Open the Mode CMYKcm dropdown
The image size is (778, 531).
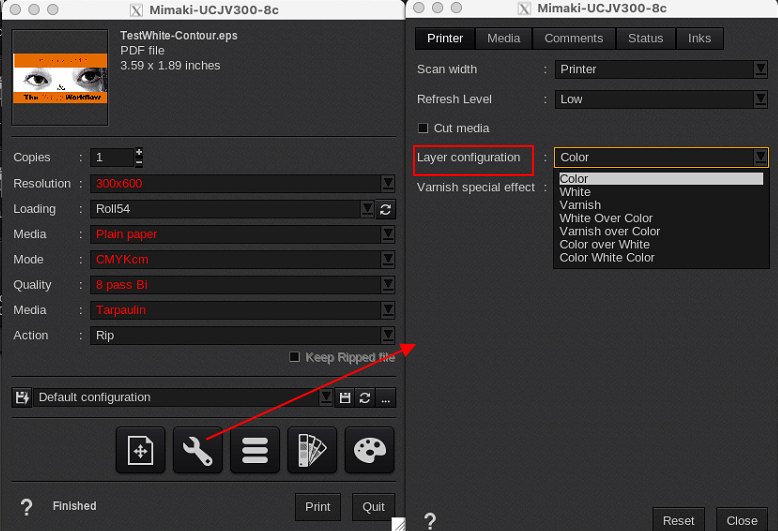coord(388,260)
